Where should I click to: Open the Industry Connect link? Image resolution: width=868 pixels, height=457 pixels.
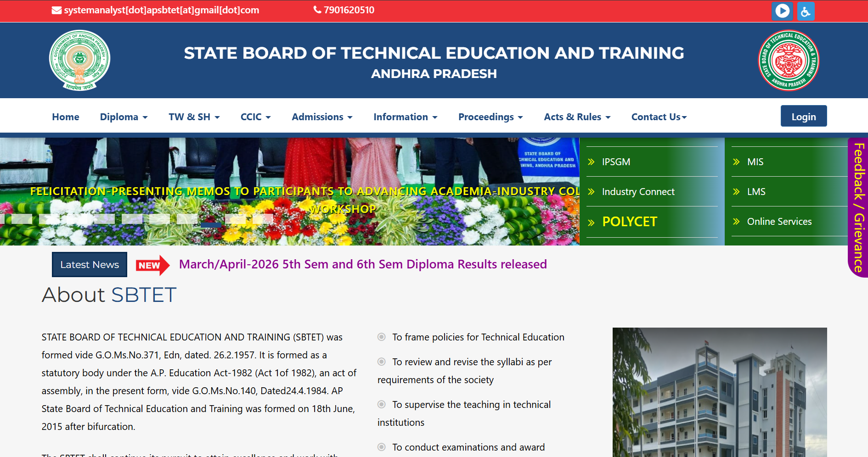click(638, 192)
